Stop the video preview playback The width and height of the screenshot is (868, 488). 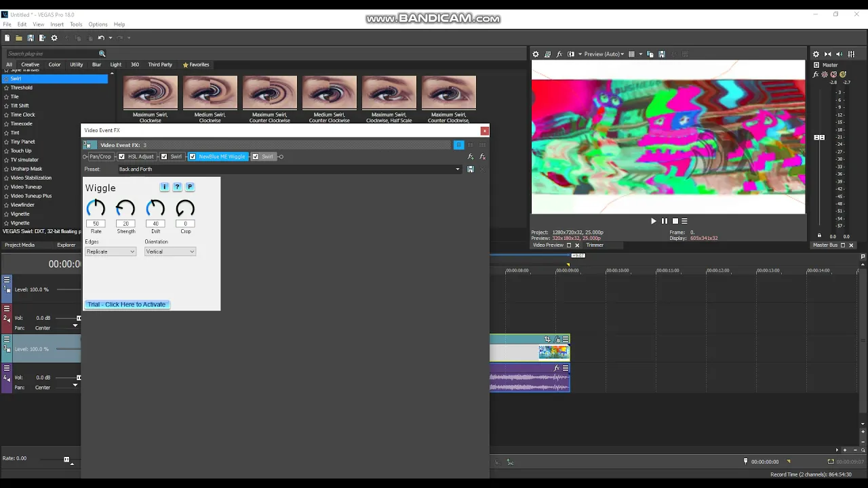pyautogui.click(x=675, y=221)
